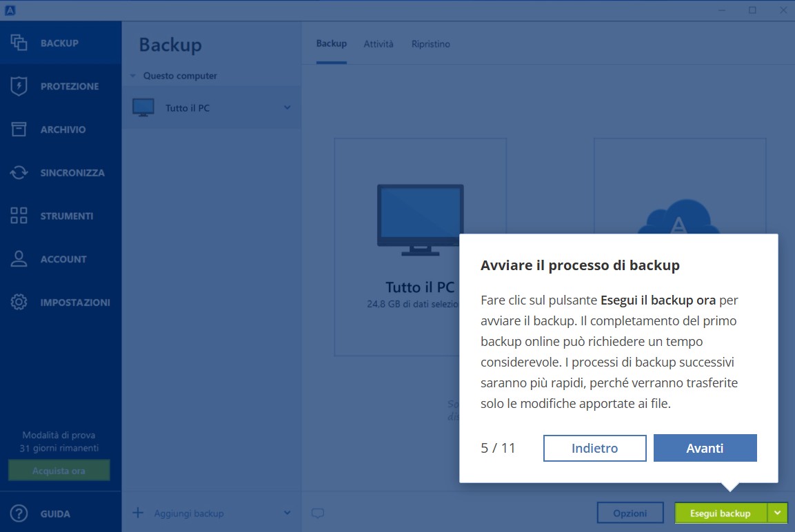Click the plus icon for Aggiungi backup
795x532 pixels.
[138, 513]
